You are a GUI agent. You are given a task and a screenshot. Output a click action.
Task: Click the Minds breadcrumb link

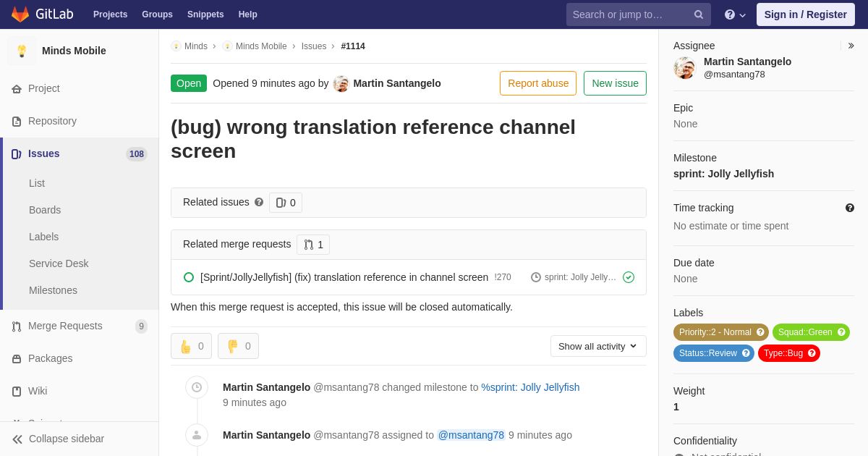click(195, 46)
